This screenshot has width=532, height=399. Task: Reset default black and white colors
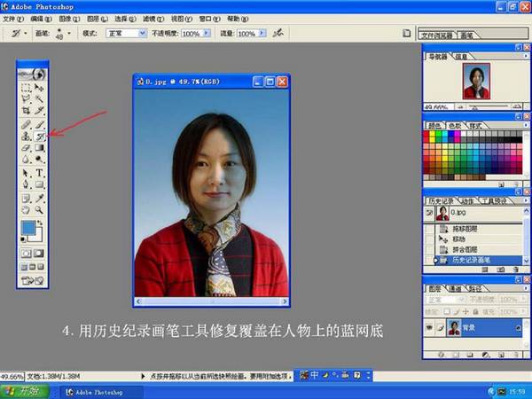[23, 239]
